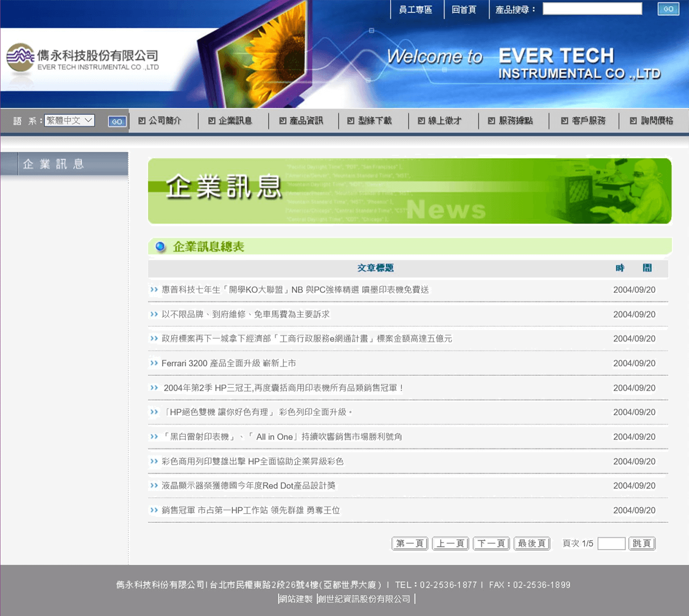Screen dimensions: 689x616
Task: Click chevron bullet of 惠普科技七年生 row
Action: [154, 290]
